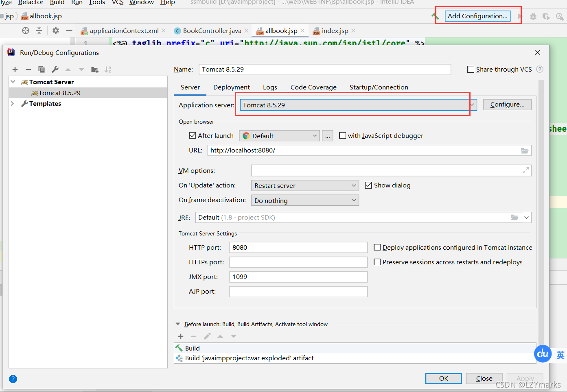Enable Share through VCS checkbox
The image size is (567, 392).
click(471, 70)
